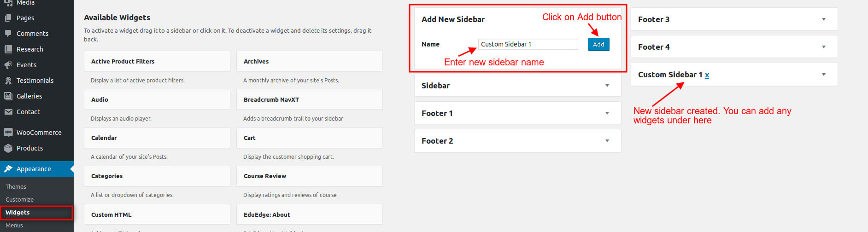Click the Comments speech bubble icon
The height and width of the screenshot is (232, 868).
point(8,34)
